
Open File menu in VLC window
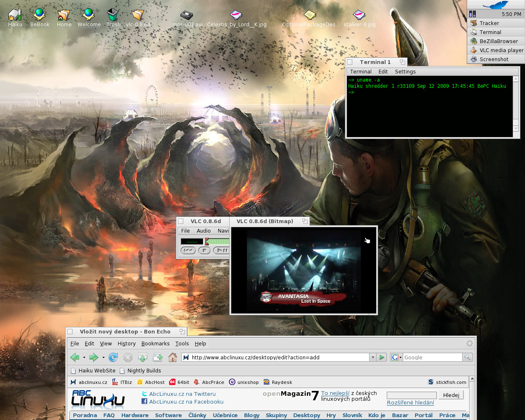tap(185, 231)
